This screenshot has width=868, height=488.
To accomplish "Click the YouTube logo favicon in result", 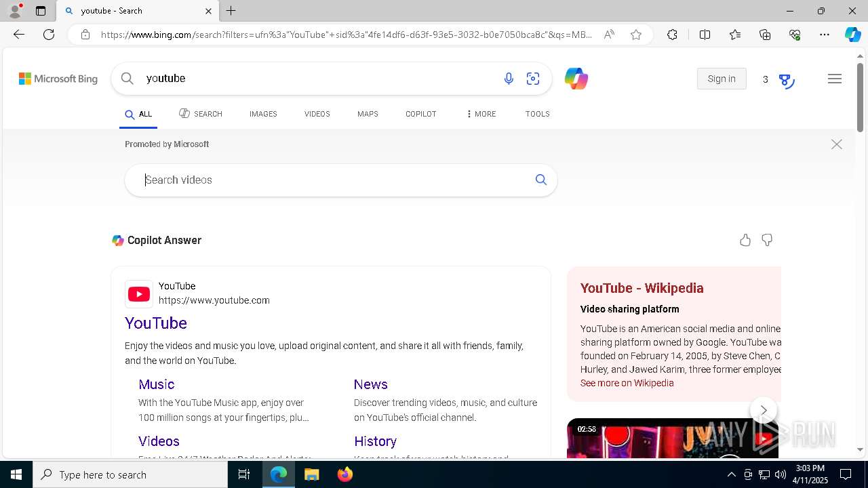I will coord(139,294).
